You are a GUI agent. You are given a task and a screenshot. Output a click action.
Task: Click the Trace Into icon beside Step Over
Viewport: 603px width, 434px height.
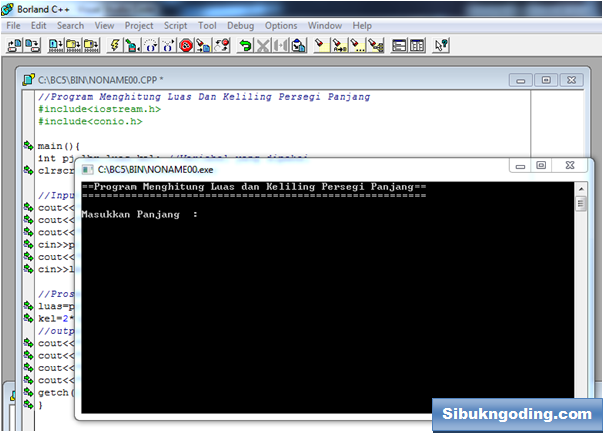(168, 45)
